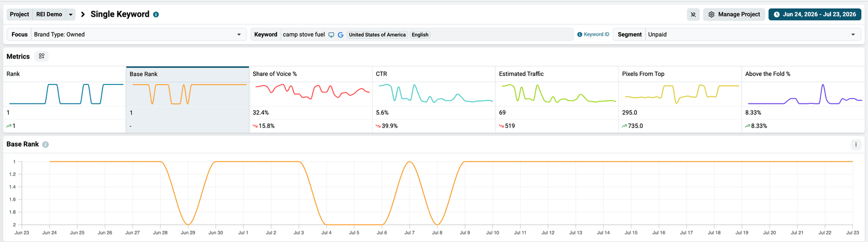Click the Jul 7 label on chart axis
The height and width of the screenshot is (242, 868).
tap(410, 233)
